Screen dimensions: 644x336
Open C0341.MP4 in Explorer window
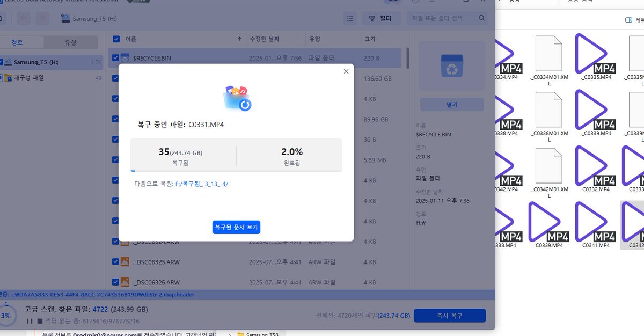tap(595, 225)
